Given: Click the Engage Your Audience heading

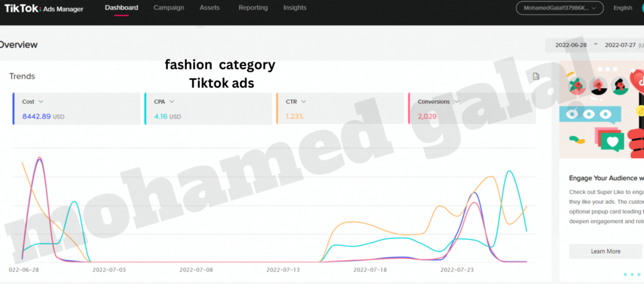Looking at the screenshot, I should tap(606, 178).
